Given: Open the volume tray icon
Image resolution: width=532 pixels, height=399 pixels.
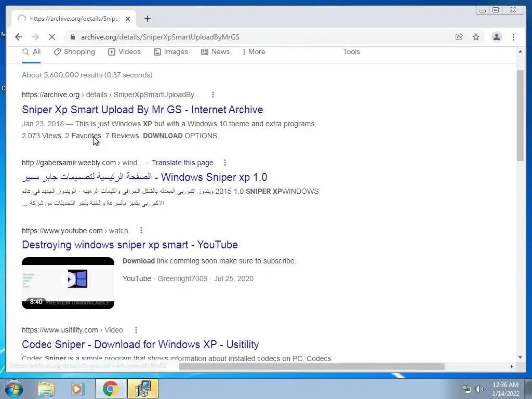Looking at the screenshot, I should pyautogui.click(x=479, y=389).
